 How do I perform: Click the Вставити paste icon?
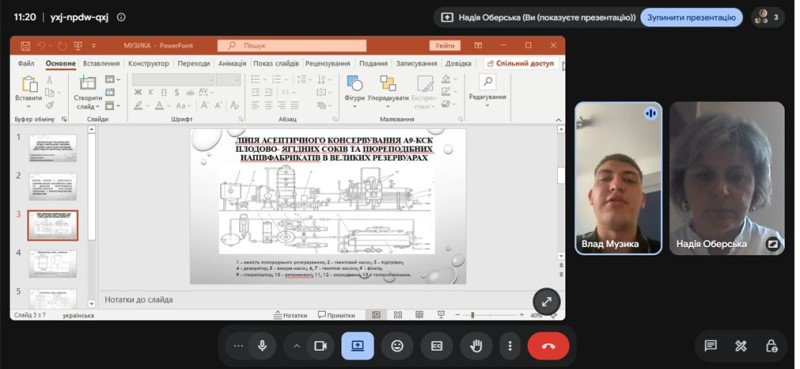29,84
